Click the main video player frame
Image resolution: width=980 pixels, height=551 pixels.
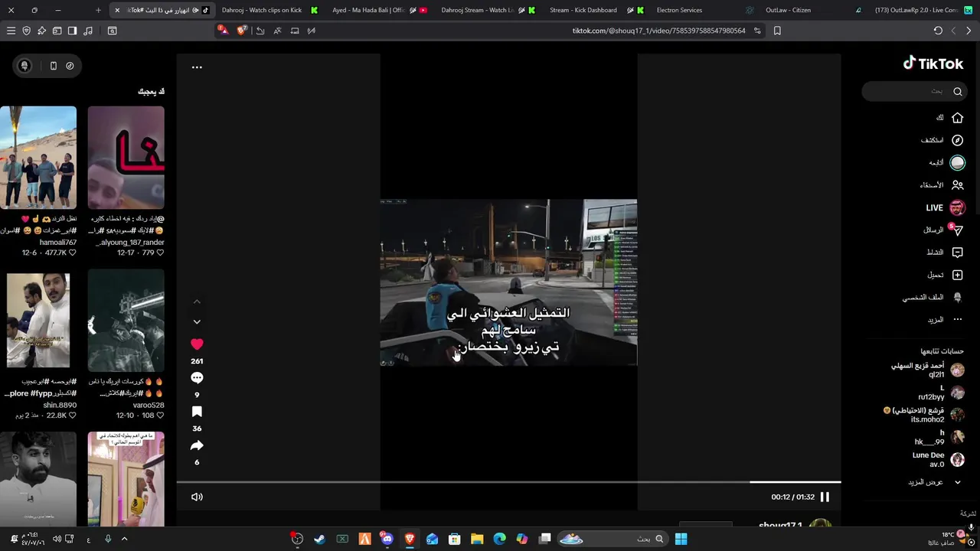(x=508, y=282)
